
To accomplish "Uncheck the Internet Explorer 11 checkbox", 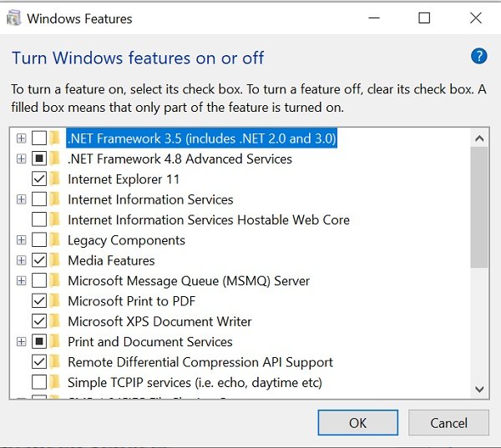I will pos(38,179).
